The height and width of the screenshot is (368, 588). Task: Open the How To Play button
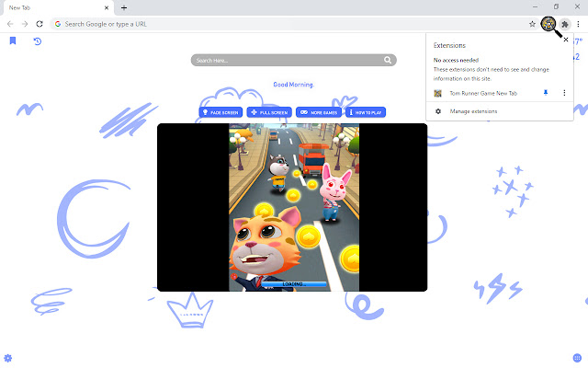366,112
